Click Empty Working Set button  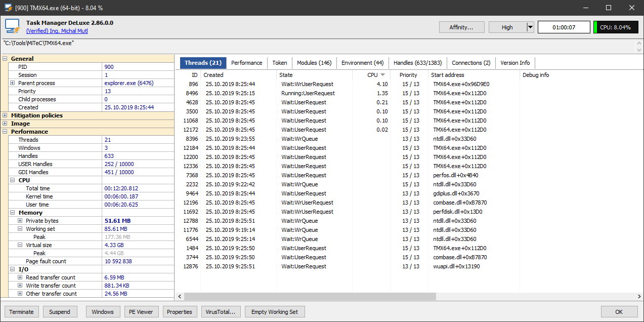click(x=275, y=312)
